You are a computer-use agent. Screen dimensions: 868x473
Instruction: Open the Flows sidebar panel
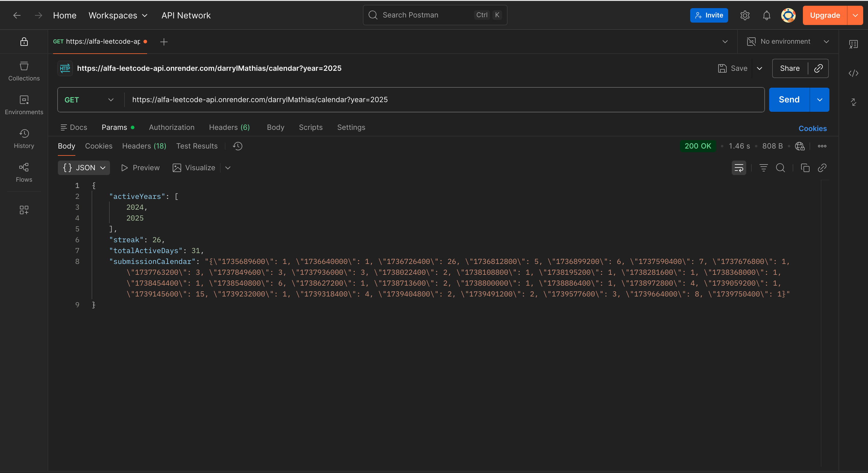point(24,172)
